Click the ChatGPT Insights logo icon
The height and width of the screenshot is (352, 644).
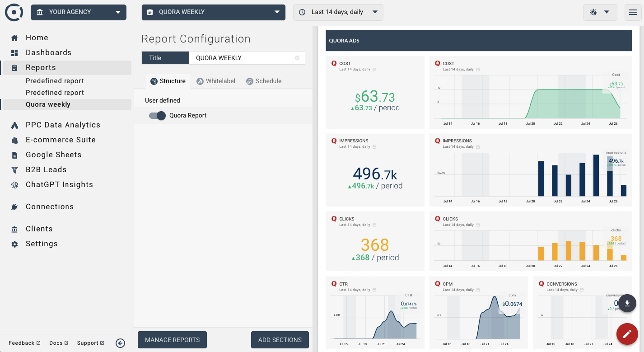(14, 185)
